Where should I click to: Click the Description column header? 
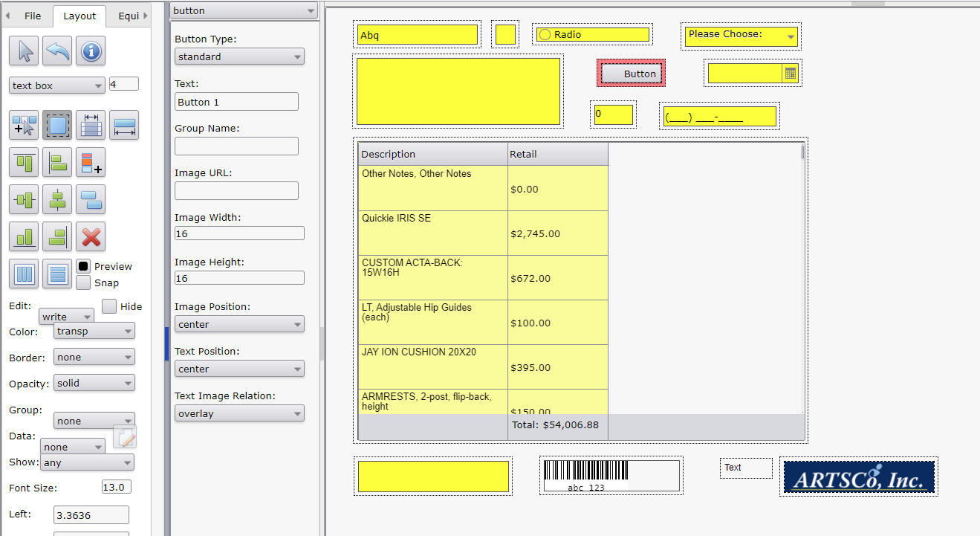pyautogui.click(x=433, y=154)
